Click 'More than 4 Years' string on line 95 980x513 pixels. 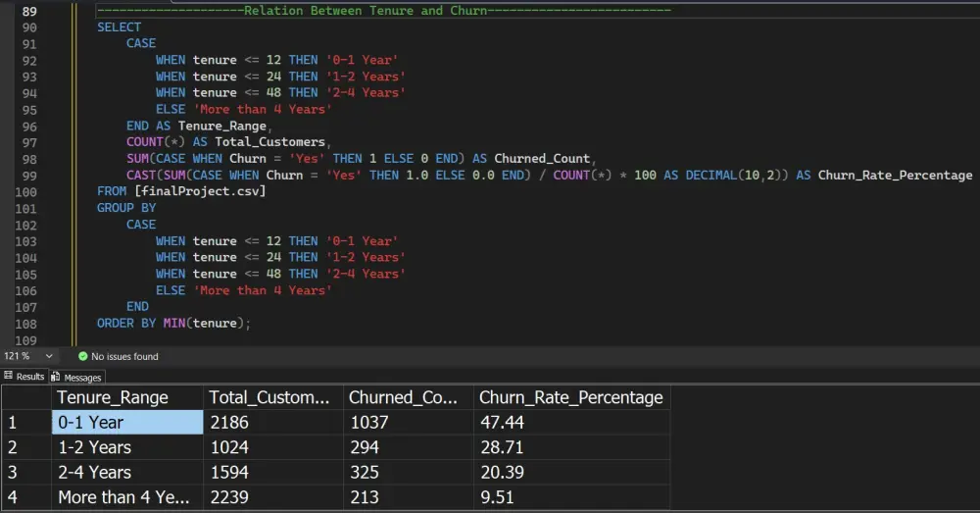click(263, 110)
